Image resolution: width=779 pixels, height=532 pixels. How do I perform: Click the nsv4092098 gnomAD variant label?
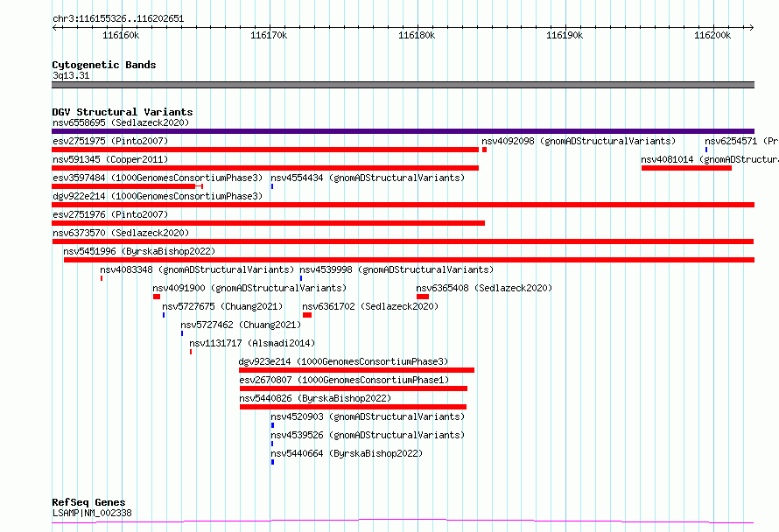[x=579, y=141]
